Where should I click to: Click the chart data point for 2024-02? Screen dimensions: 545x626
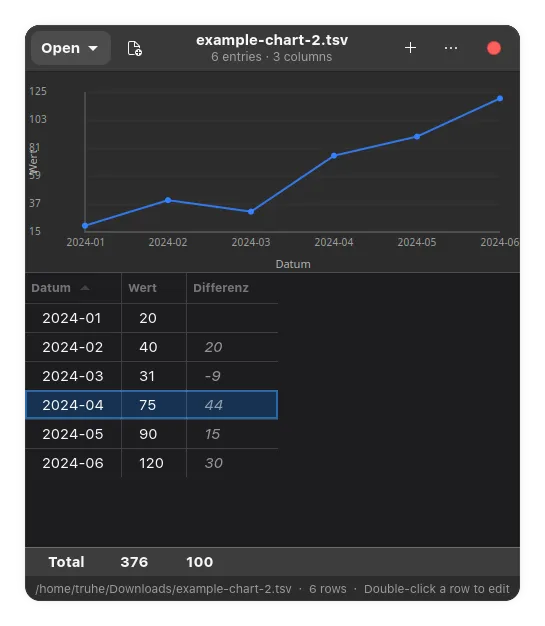(168, 200)
